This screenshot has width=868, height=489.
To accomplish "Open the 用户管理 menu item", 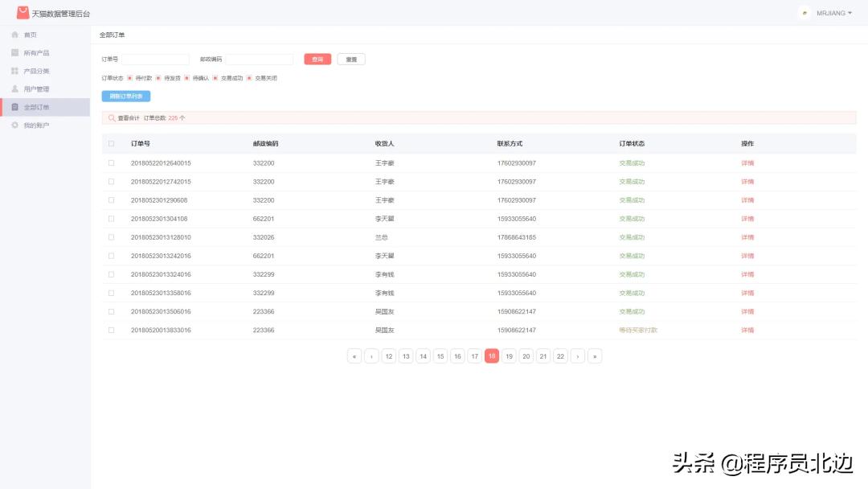I will pyautogui.click(x=35, y=88).
